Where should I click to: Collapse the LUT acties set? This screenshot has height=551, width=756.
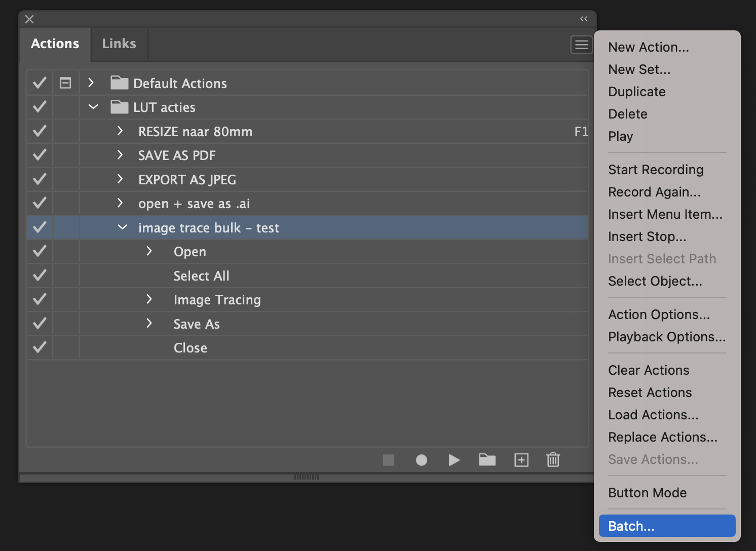(93, 107)
